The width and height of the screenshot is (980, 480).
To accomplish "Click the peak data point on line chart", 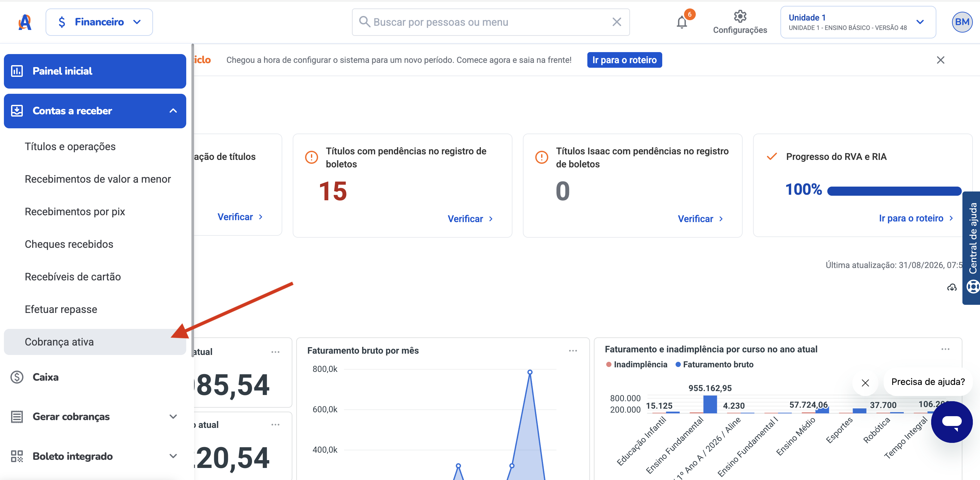I will [x=530, y=372].
